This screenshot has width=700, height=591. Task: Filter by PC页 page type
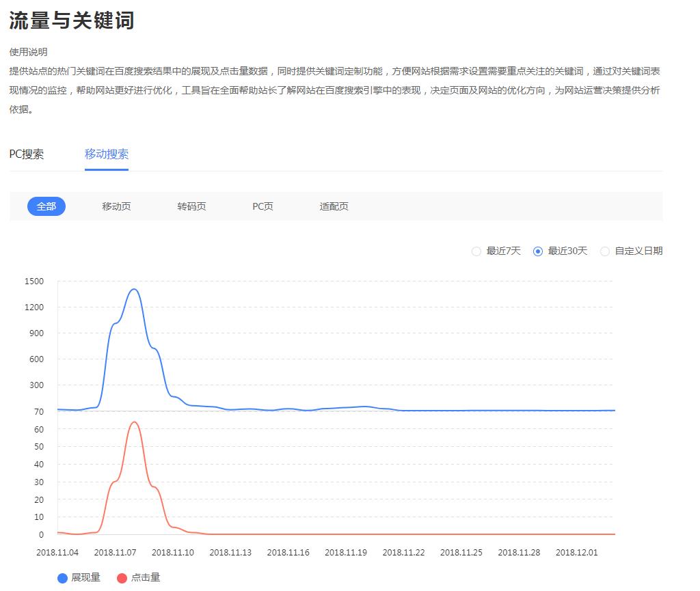pos(262,206)
